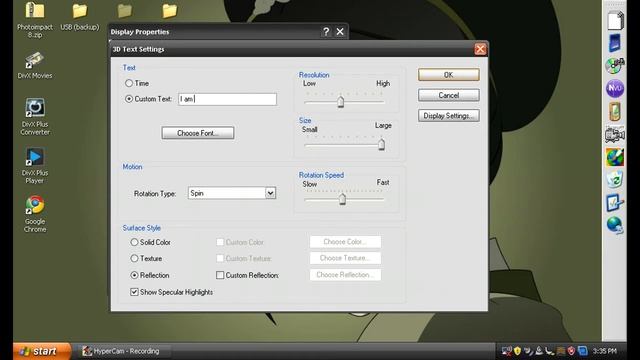Click the checkmark whiteboard icon in side toolbar
This screenshot has height=360, width=640.
615,202
